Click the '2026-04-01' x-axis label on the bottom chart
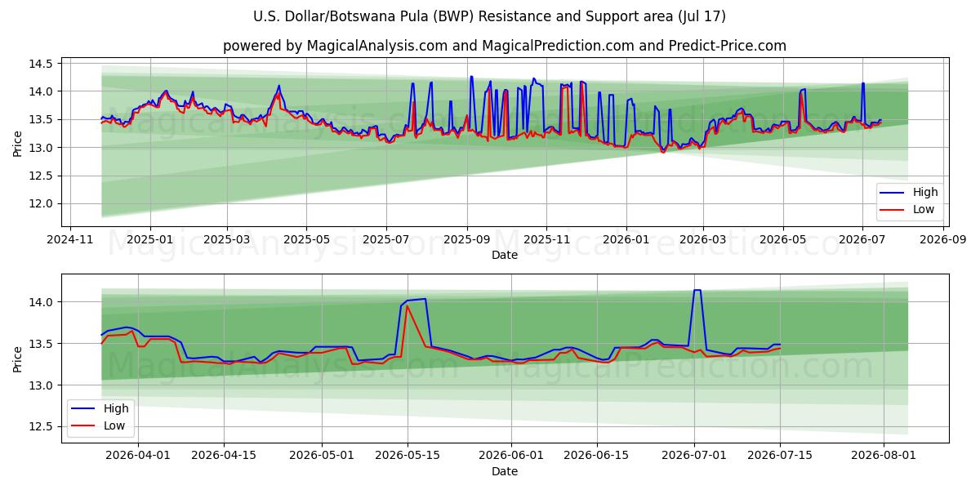980x490 pixels. (x=138, y=457)
